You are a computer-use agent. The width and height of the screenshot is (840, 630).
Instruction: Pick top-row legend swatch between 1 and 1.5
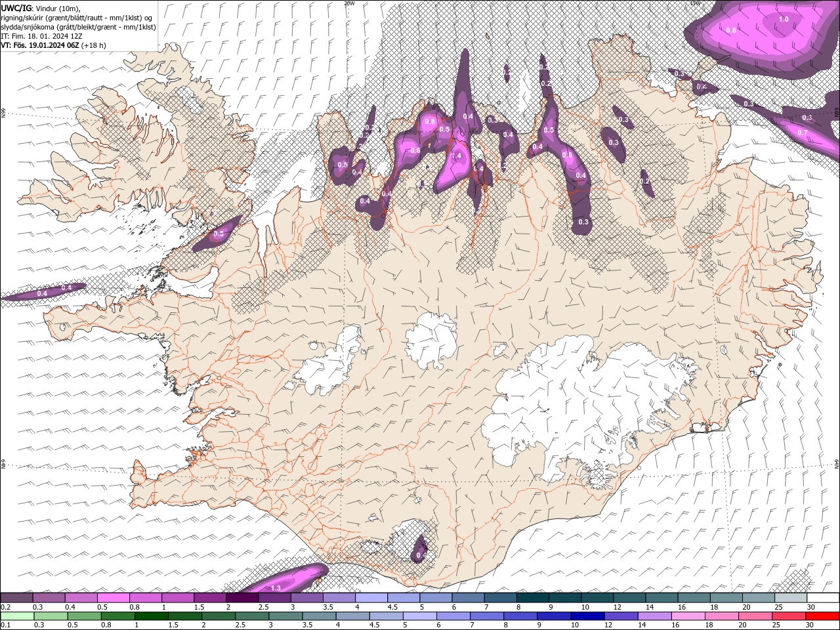click(x=177, y=598)
